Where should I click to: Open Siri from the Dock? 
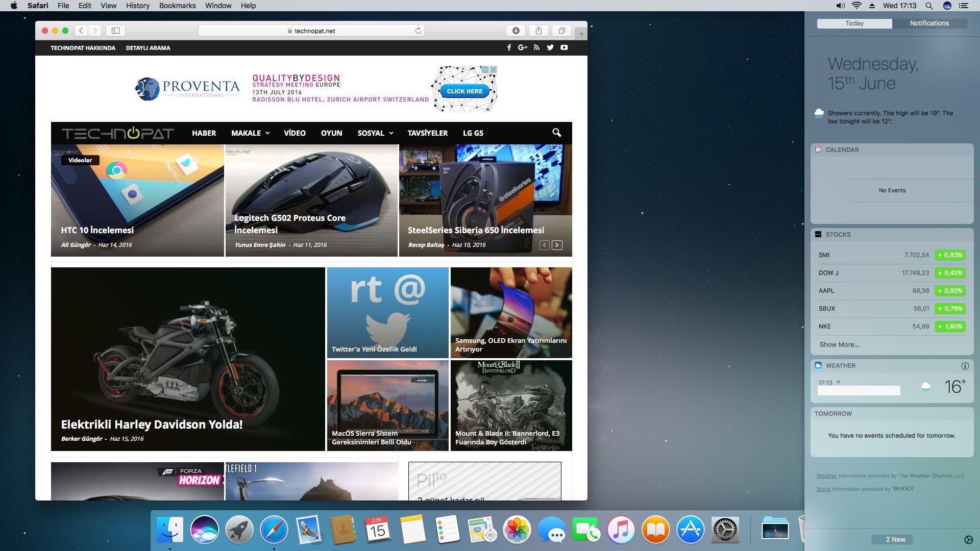point(205,530)
